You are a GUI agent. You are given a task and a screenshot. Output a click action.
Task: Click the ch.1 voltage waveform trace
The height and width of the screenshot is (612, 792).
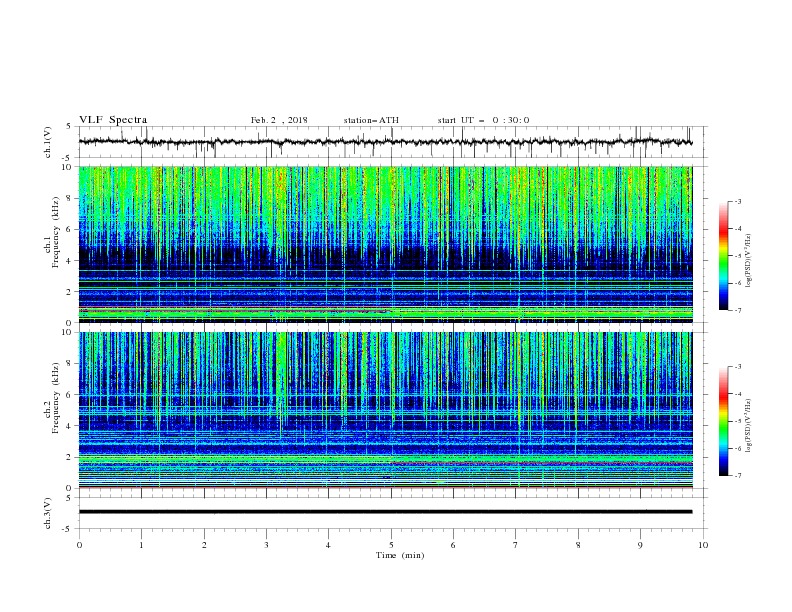[385, 142]
